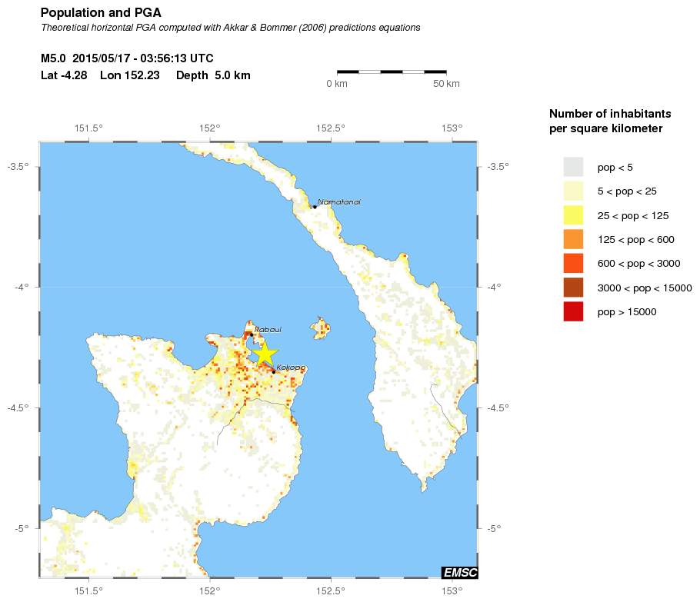Select the Kokopo city dot marker
700x602 pixels.
click(273, 372)
